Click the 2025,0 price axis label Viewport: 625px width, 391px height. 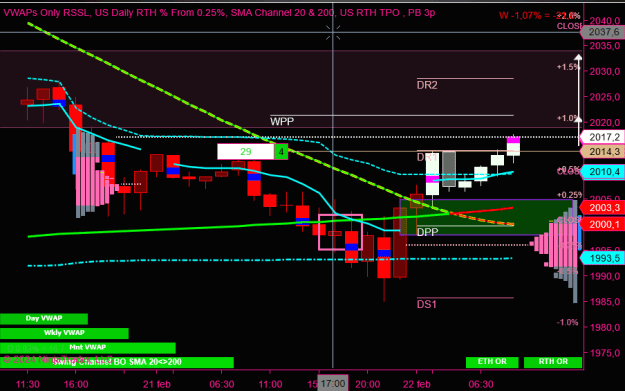tap(606, 97)
